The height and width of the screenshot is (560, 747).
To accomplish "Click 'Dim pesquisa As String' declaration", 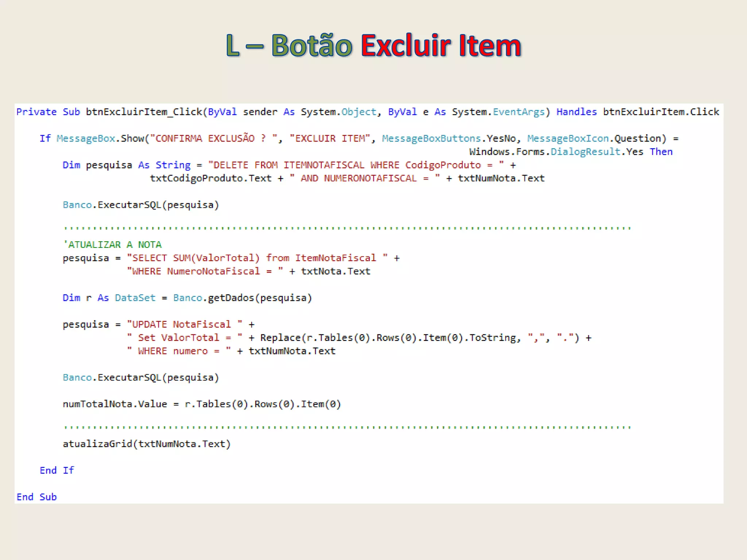I will tap(127, 165).
